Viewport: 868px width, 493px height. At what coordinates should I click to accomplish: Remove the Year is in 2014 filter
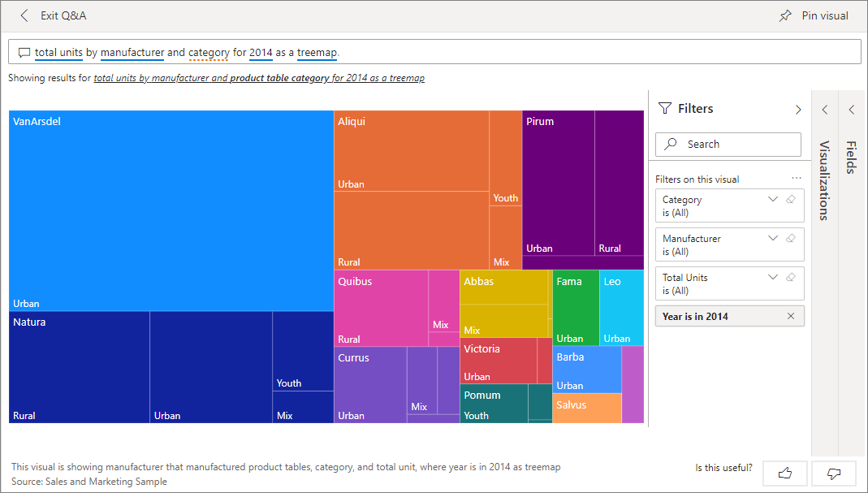pos(791,317)
